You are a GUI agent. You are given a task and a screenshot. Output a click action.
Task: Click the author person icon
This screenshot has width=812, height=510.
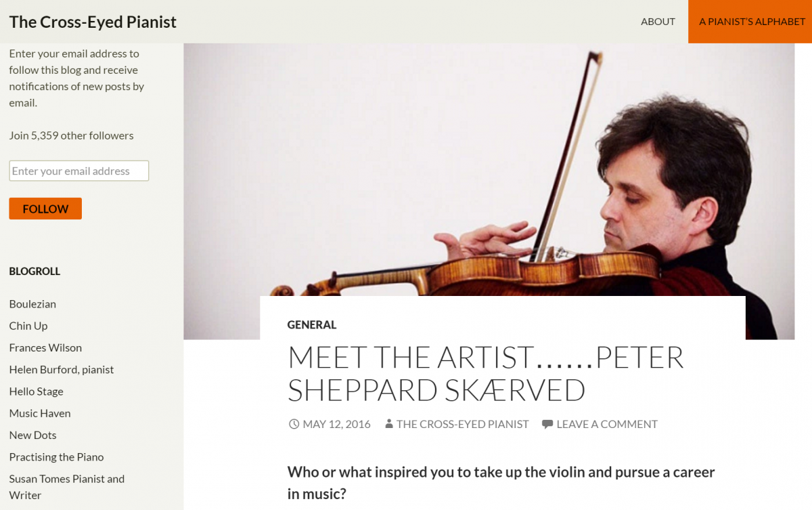[x=388, y=424]
